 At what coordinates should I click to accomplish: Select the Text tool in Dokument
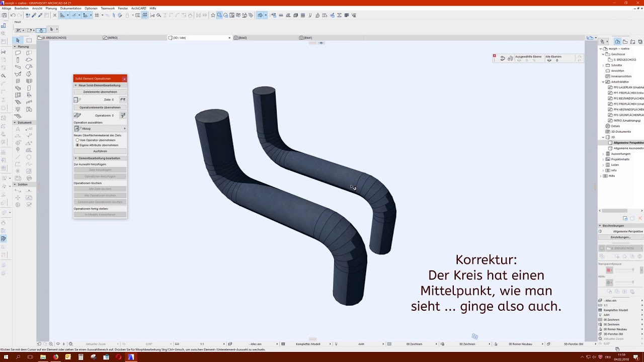coord(18,129)
